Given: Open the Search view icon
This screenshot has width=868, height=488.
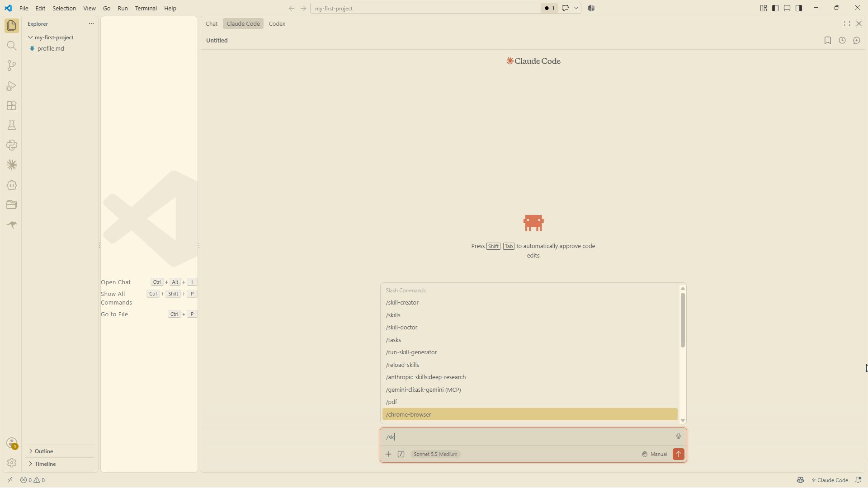Looking at the screenshot, I should coord(12,46).
